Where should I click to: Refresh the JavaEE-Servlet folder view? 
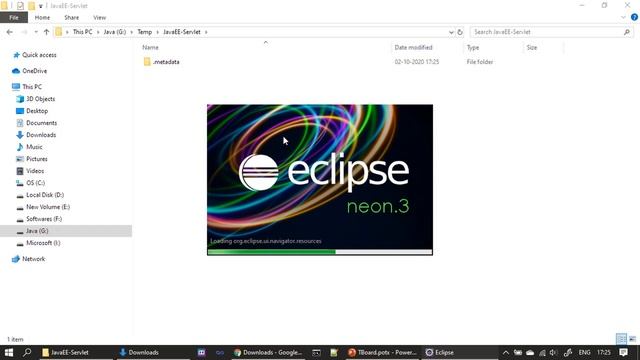coord(460,32)
